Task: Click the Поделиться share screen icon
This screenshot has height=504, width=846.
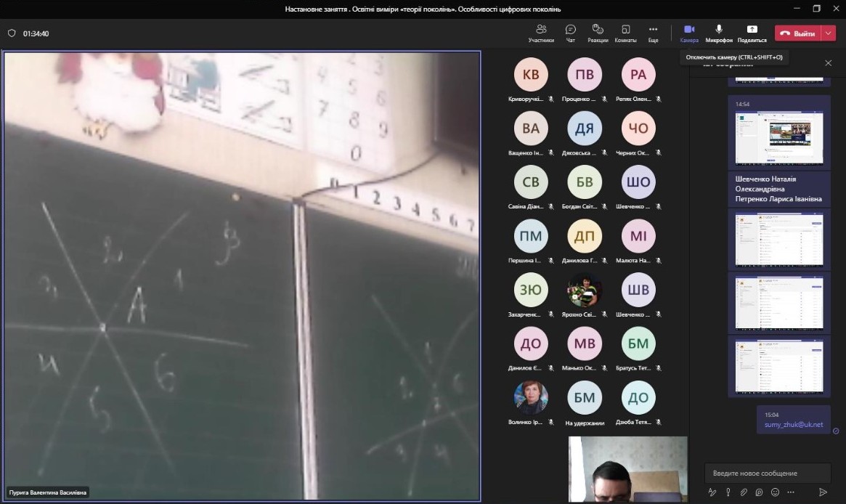Action: [x=752, y=33]
